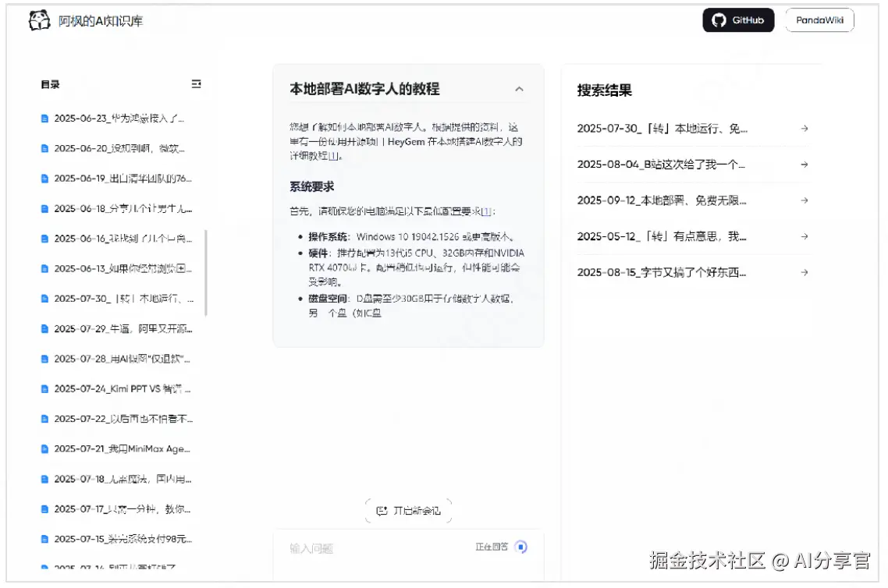The image size is (888, 588).
Task: Click the panda logo icon
Action: 40,20
